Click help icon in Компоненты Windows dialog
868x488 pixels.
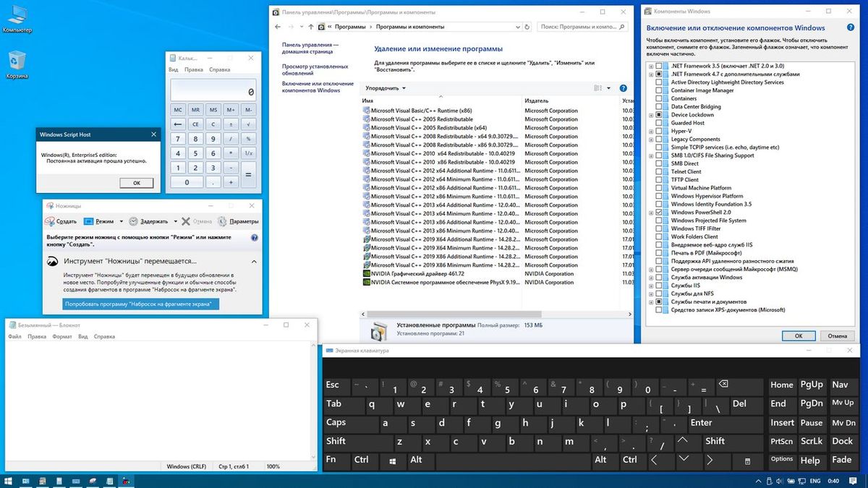[851, 28]
